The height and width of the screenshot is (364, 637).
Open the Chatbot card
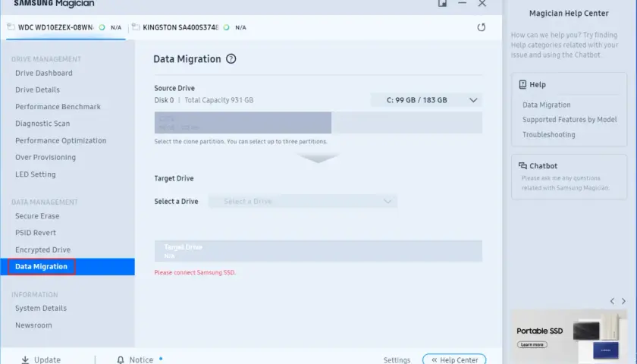pos(569,177)
